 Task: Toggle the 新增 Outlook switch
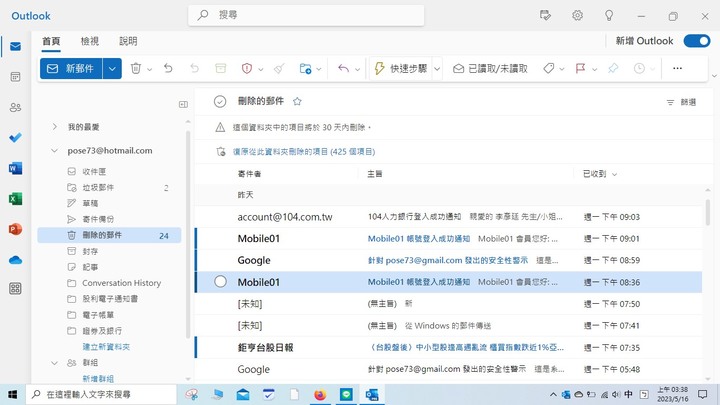[x=697, y=41]
